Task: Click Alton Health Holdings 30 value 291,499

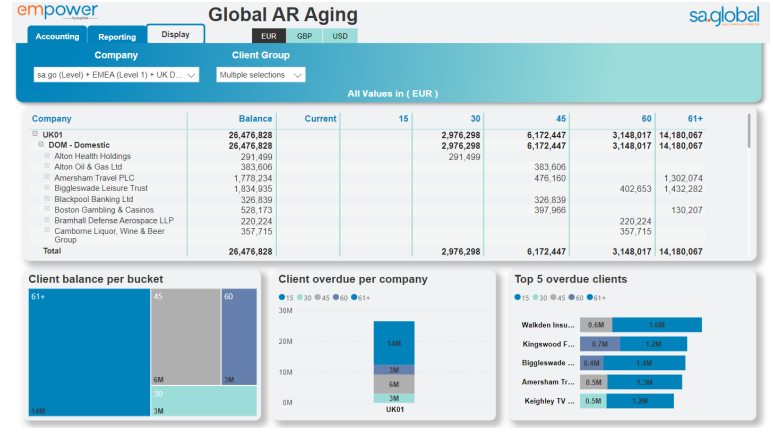Action: point(464,157)
